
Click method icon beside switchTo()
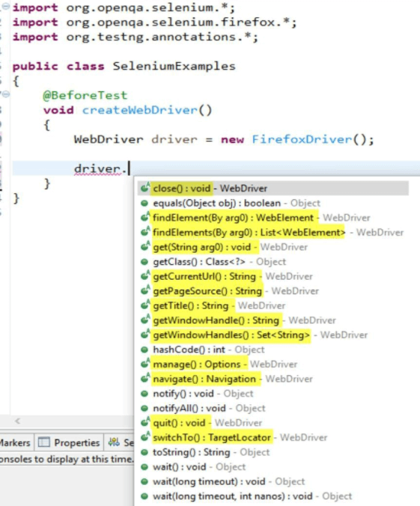pos(145,437)
